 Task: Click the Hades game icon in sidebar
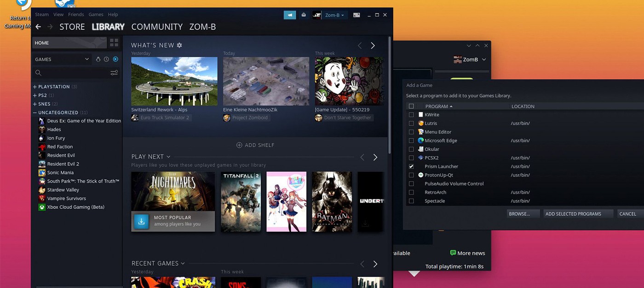click(x=42, y=129)
